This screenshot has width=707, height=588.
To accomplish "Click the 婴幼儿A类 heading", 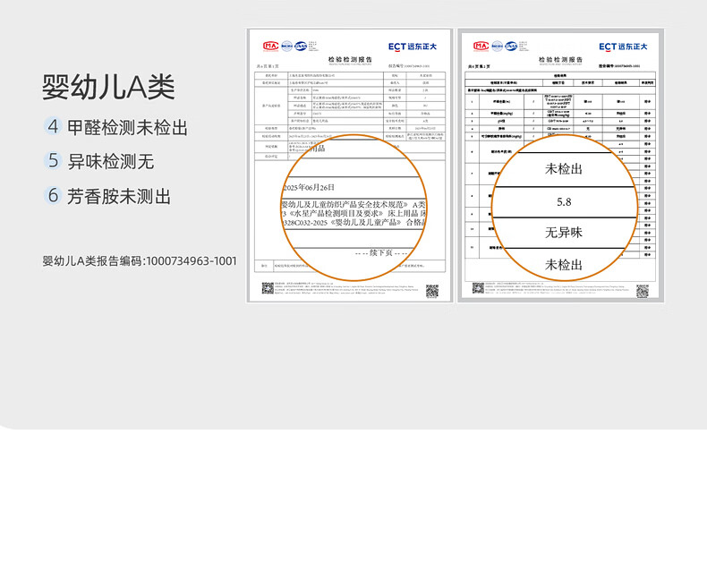I will pyautogui.click(x=108, y=87).
